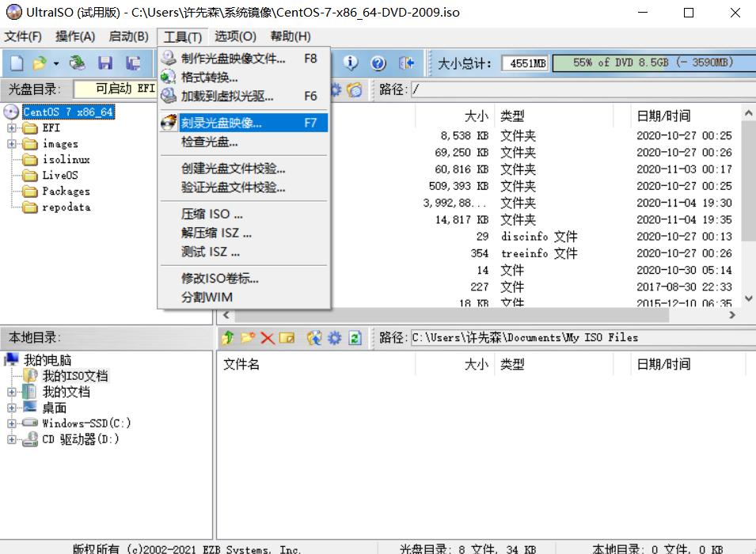Select 压缩 ISO menu entry
The width and height of the screenshot is (756, 554).
244,214
